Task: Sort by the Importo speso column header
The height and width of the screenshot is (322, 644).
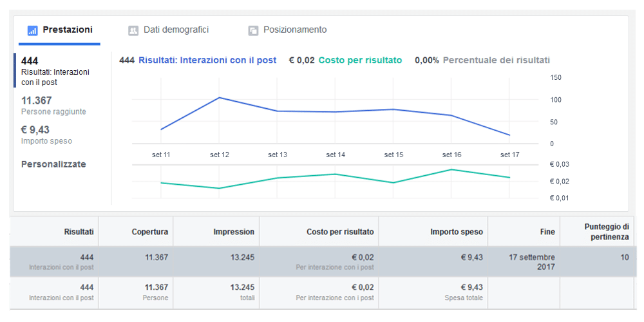Action: tap(457, 232)
